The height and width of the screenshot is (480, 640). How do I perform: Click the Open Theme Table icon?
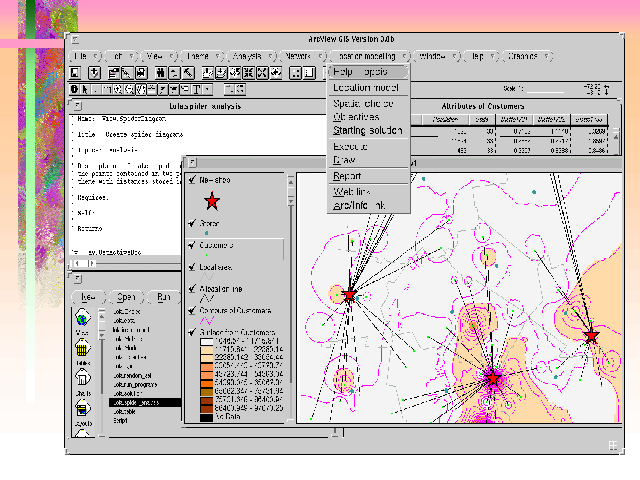(x=141, y=73)
